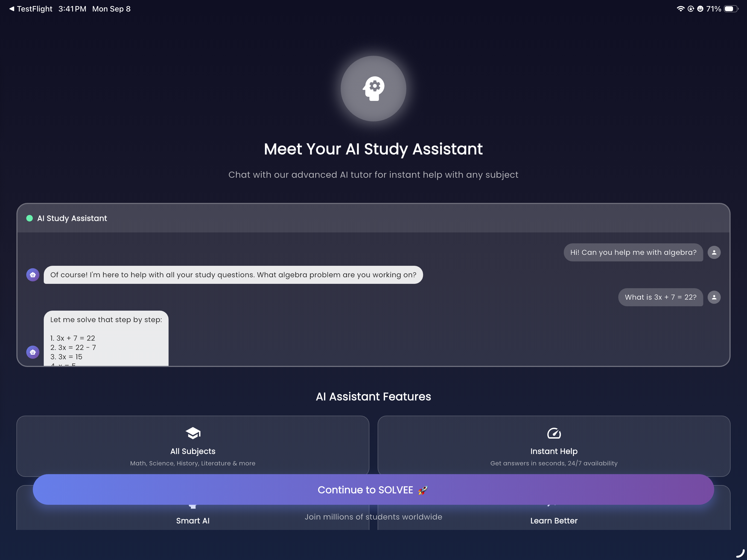Screen dimensions: 747x560
Task: Tap the battery indicator in status bar
Action: (731, 9)
